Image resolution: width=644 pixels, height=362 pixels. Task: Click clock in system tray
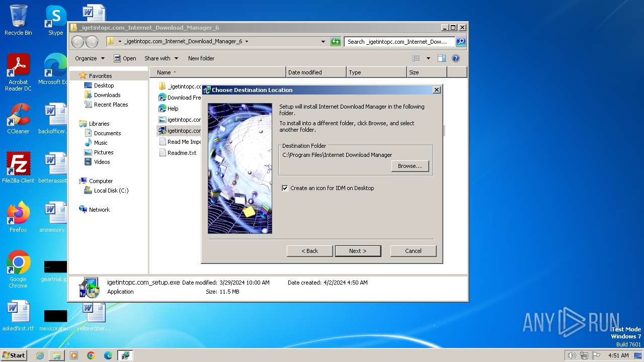tap(618, 355)
